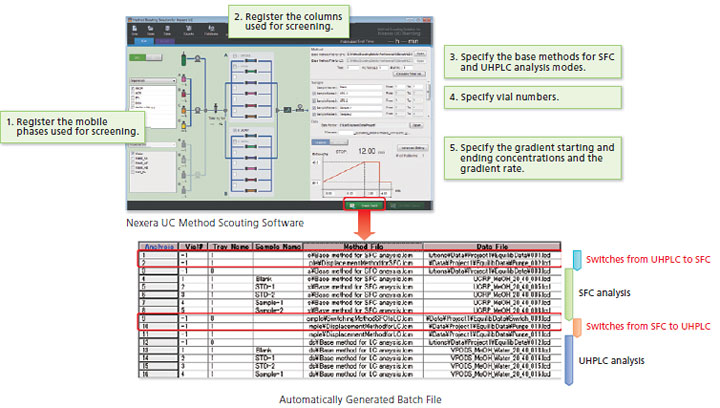Viewport: 720px width, 408px height.
Task: Open the modifier type dropdown above MeOH list
Action: (x=153, y=81)
